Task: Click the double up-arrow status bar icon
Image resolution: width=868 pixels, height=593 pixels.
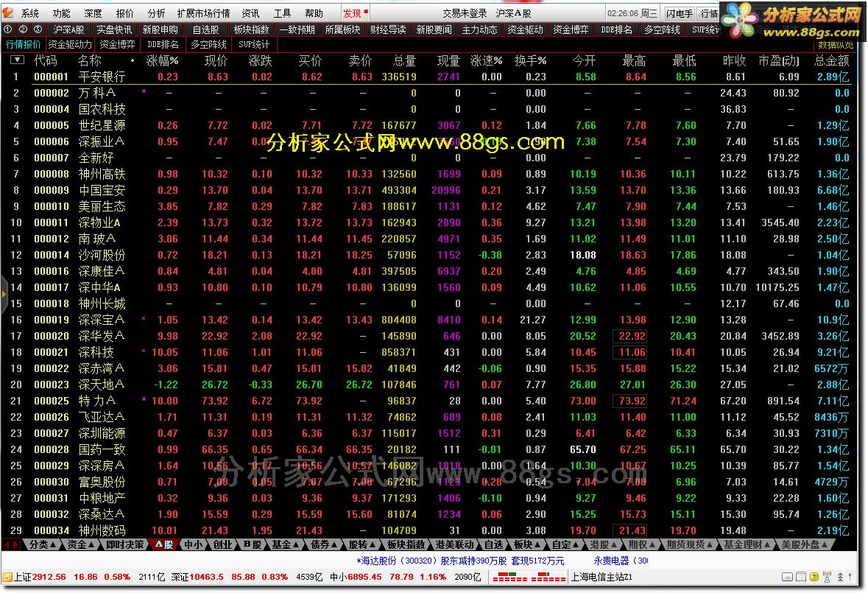Action: click(840, 577)
